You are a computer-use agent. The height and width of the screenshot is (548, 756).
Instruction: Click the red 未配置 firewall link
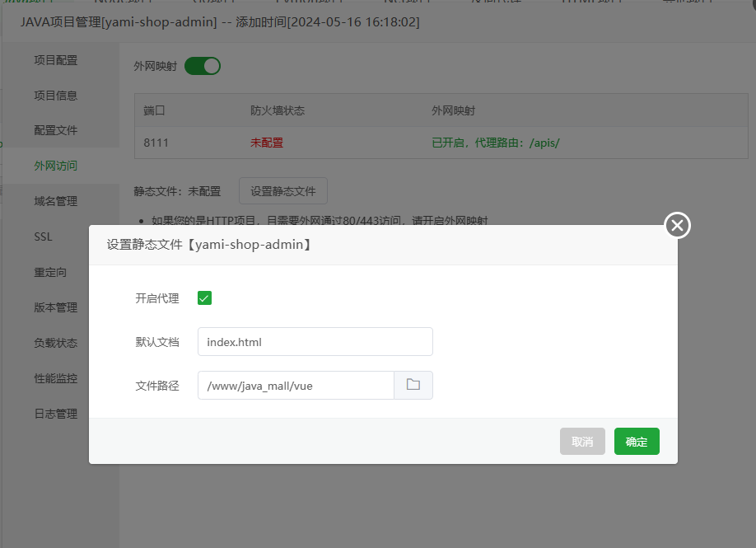(266, 142)
